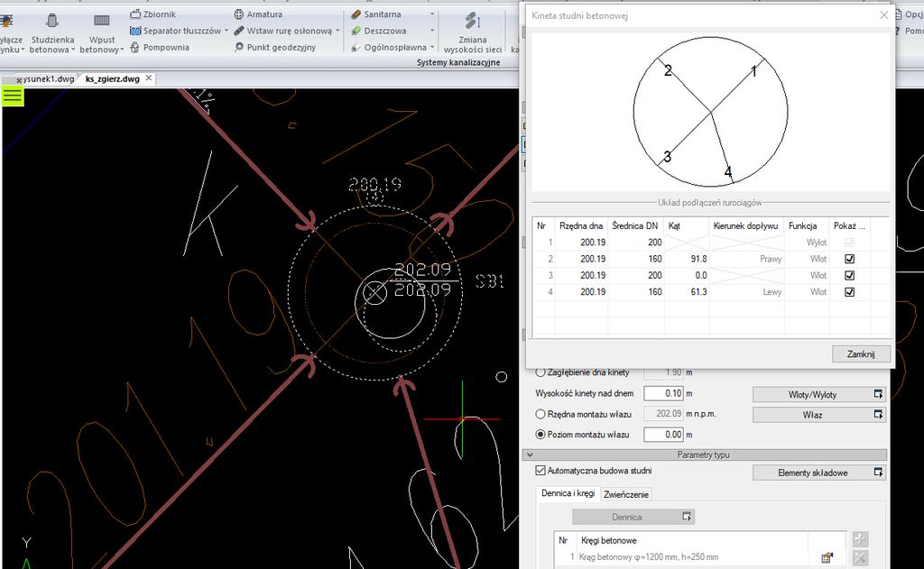Viewport: 924px width, 569px height.
Task: Toggle Pokaż checkbox for pipe row 4
Action: pos(849,291)
